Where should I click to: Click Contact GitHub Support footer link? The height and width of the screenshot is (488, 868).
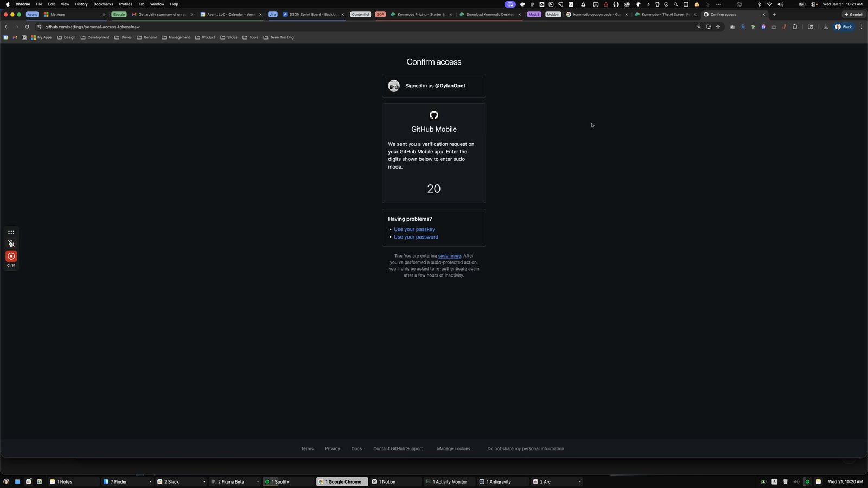[398, 449]
